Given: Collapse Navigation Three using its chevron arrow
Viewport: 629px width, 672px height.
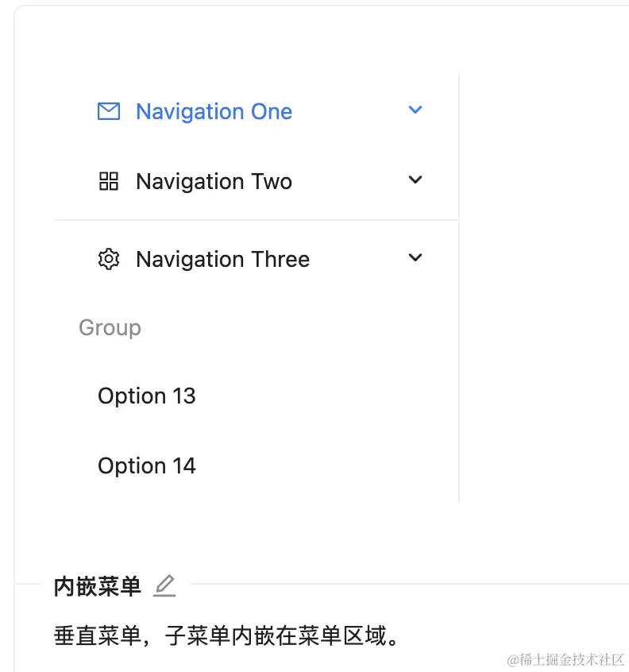Looking at the screenshot, I should pyautogui.click(x=415, y=257).
